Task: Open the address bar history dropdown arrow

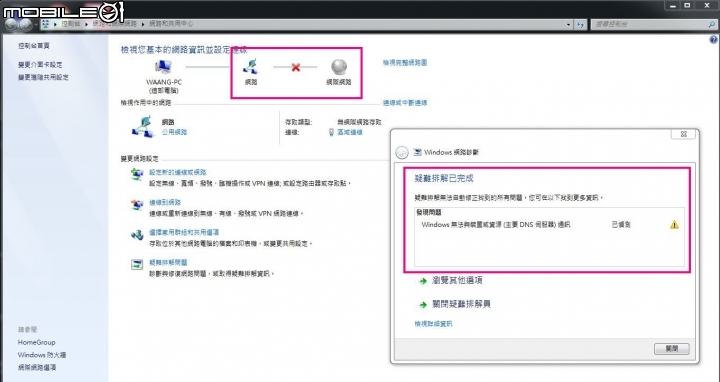Action: pyautogui.click(x=568, y=24)
